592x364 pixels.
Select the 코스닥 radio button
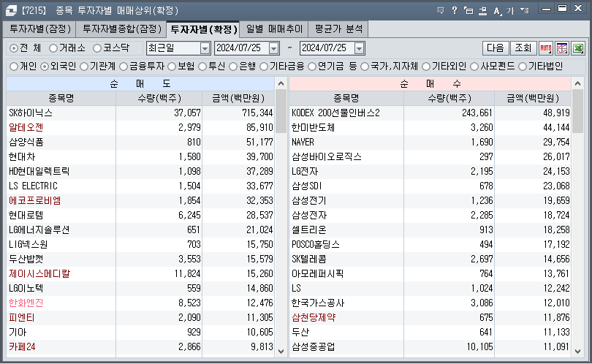click(97, 48)
